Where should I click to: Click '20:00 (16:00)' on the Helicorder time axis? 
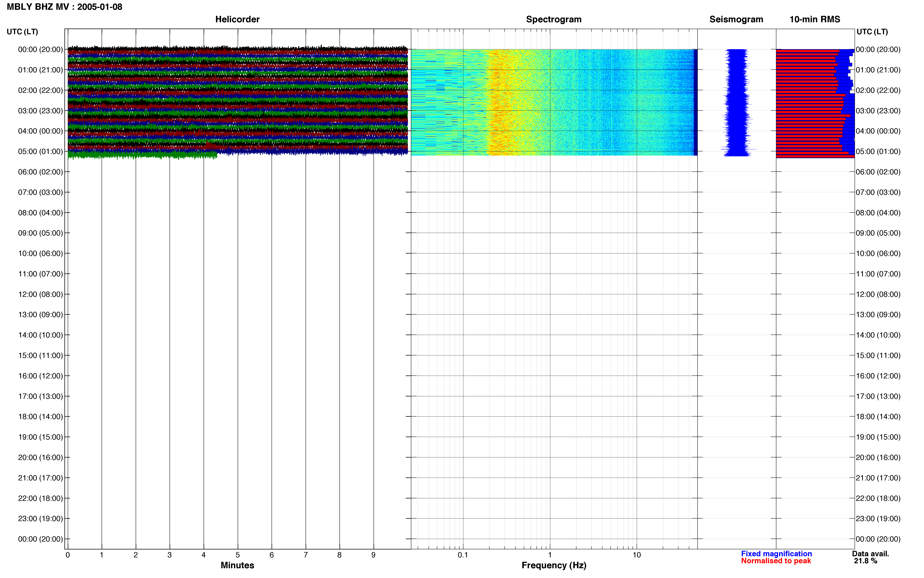[41, 458]
